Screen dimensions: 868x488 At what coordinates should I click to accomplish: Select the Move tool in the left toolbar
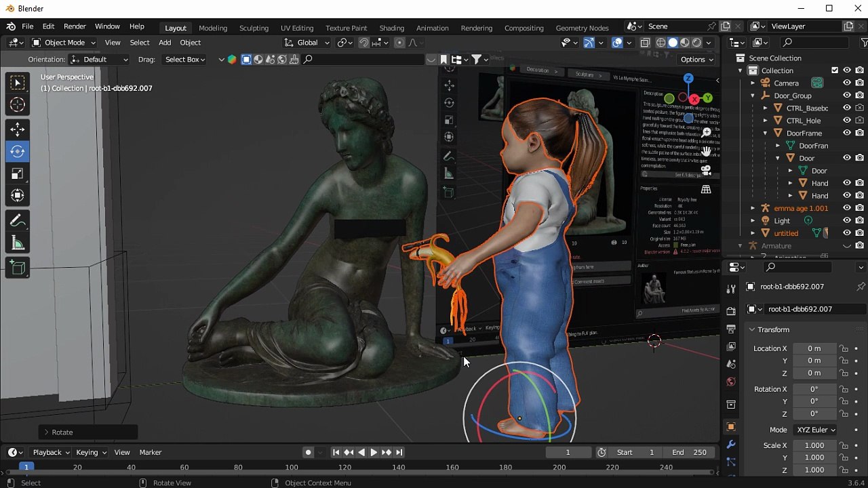tap(18, 129)
